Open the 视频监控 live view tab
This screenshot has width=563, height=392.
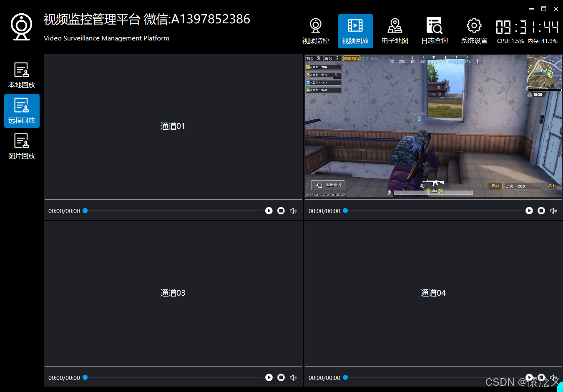316,31
